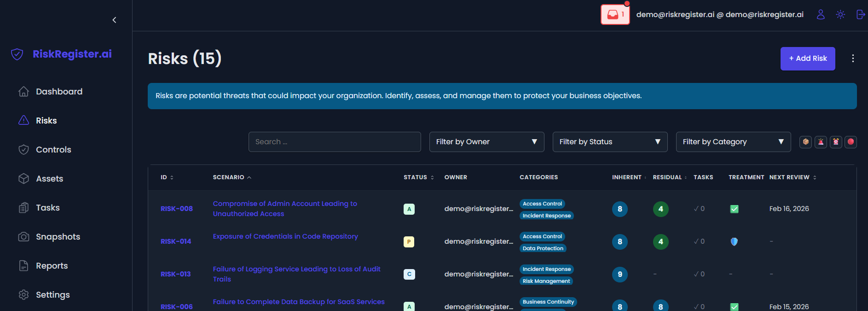Click the green treatment checkmark for RISK-008
Screen dimensions: 868x311
tap(734, 209)
